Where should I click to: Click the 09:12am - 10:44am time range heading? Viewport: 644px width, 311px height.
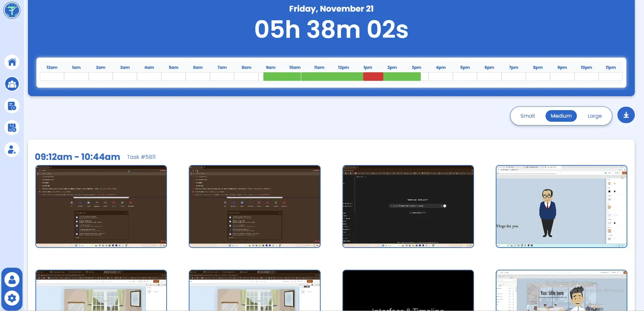click(77, 157)
